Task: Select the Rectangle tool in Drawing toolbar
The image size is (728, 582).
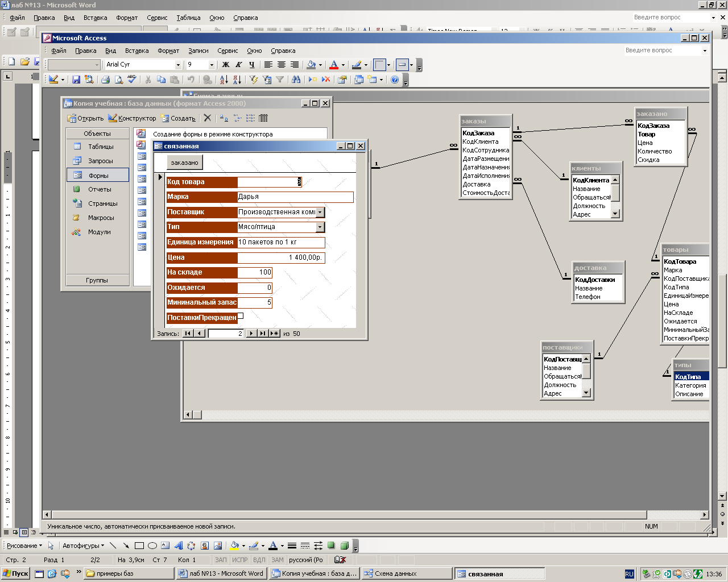Action: (139, 546)
